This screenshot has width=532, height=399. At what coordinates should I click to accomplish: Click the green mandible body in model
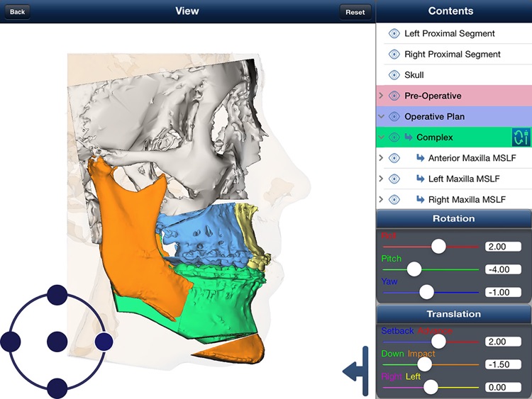point(221,305)
